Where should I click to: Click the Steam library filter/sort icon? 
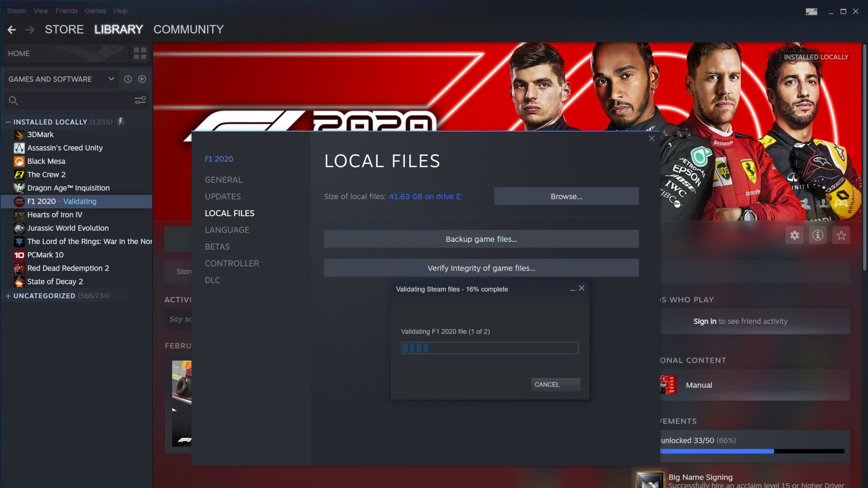[x=141, y=99]
